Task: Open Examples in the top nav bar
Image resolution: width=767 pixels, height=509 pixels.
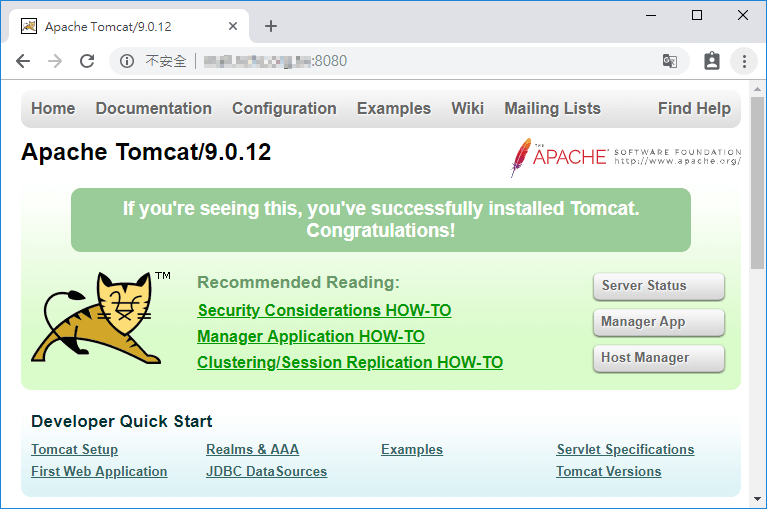Action: click(394, 108)
